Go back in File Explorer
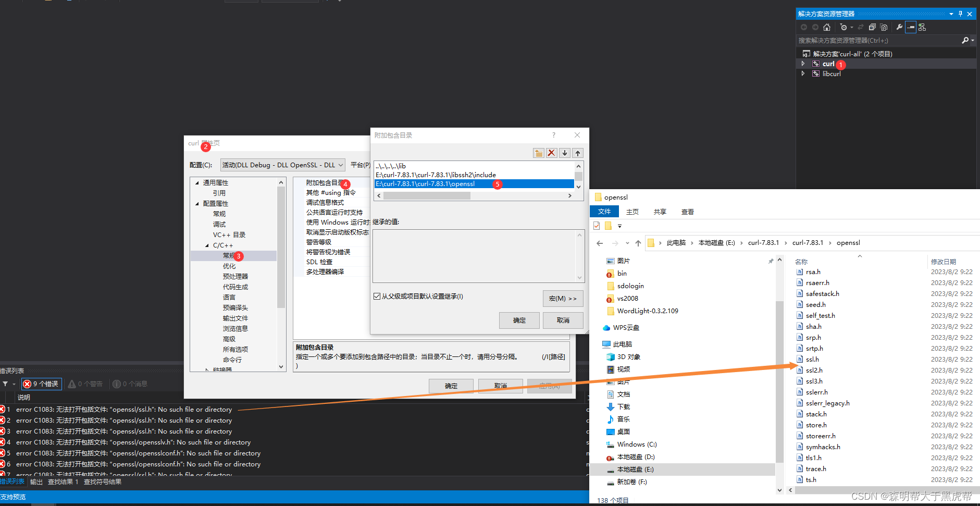980x506 pixels. point(600,243)
